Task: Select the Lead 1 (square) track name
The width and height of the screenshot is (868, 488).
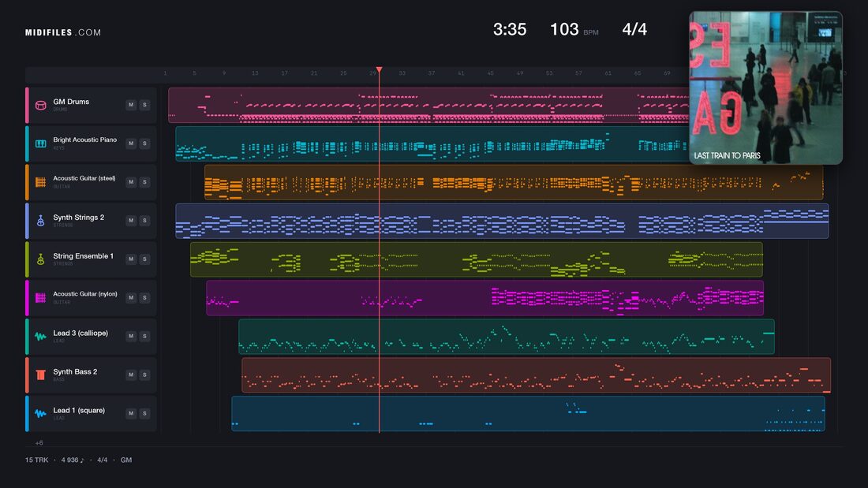Action: coord(79,411)
